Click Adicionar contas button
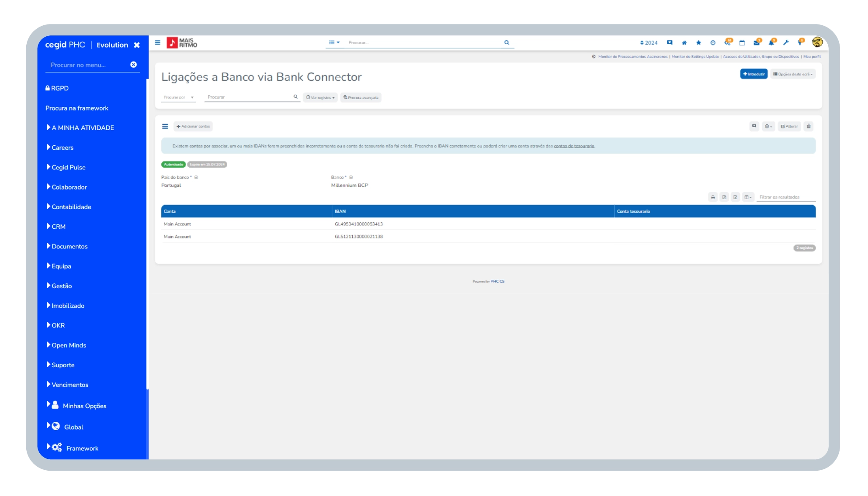868x496 pixels. click(x=193, y=127)
